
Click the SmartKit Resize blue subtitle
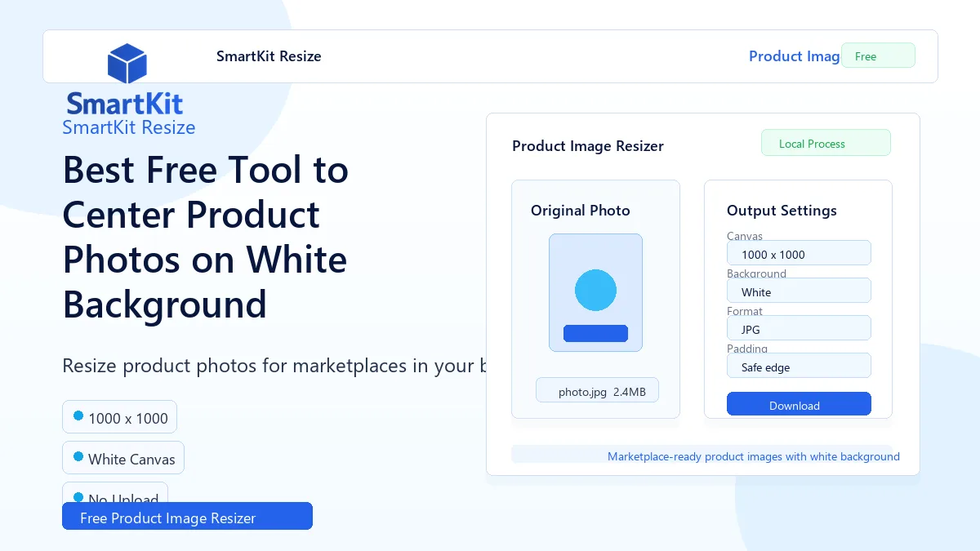[129, 127]
